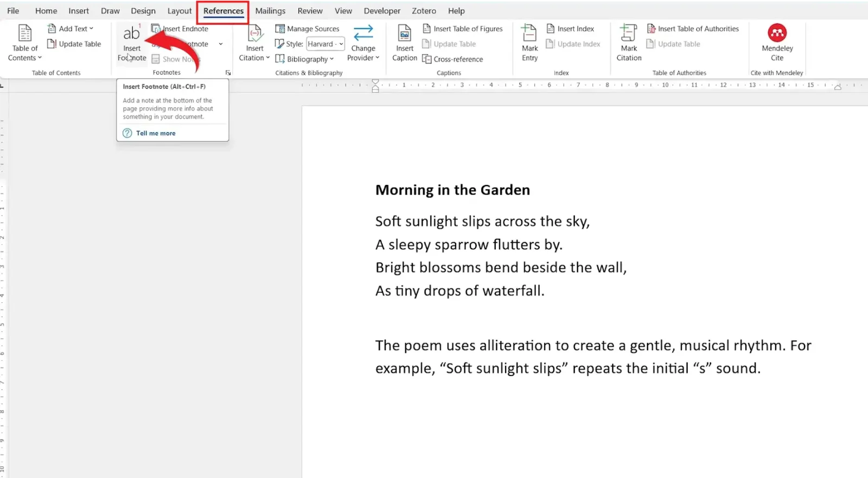This screenshot has height=478, width=868.
Task: Click Insert Index
Action: click(x=570, y=29)
